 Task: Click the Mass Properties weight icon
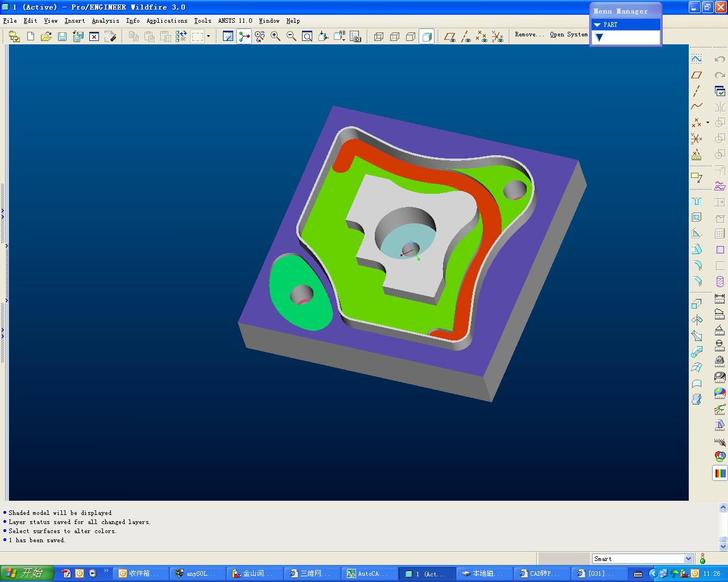pos(720,361)
